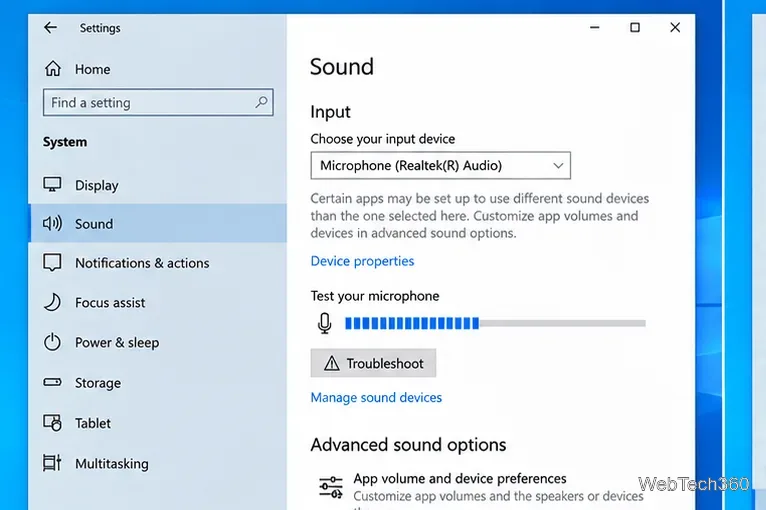Go to Notifications & actions settings
This screenshot has height=510, width=766.
pyautogui.click(x=157, y=263)
